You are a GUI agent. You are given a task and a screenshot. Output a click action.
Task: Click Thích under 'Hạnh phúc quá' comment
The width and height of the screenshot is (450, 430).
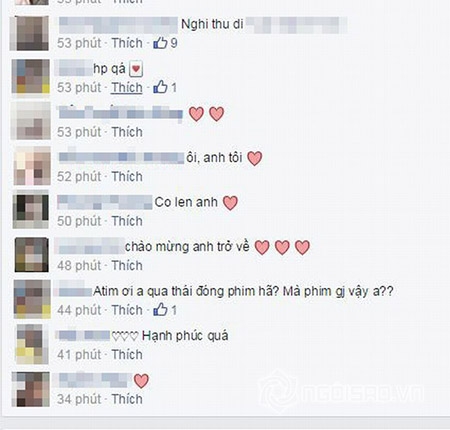coord(127,354)
